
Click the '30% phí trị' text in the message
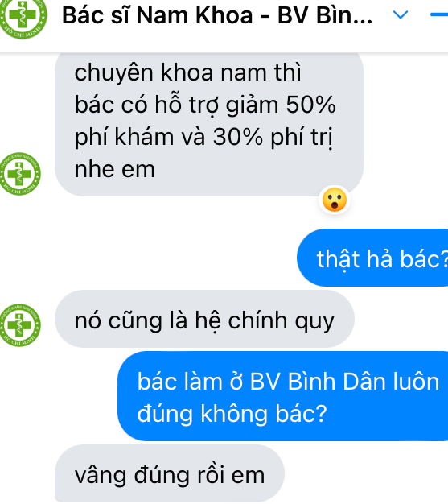(x=273, y=138)
